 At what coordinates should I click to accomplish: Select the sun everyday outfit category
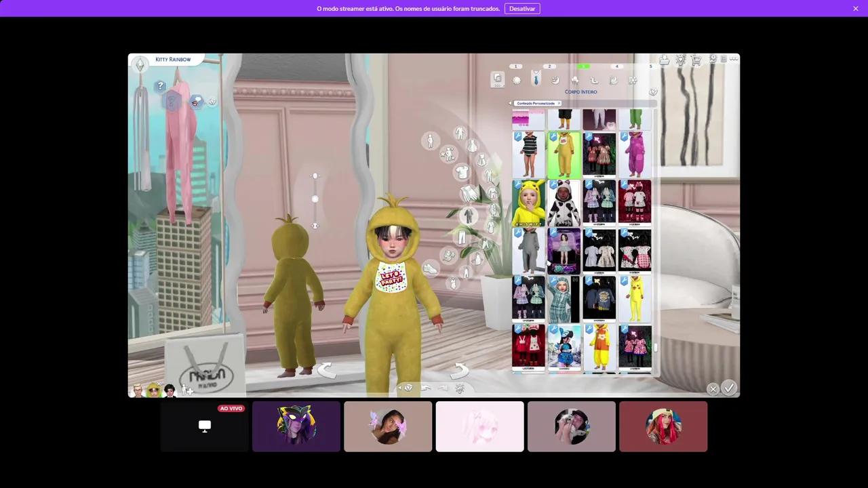(517, 80)
